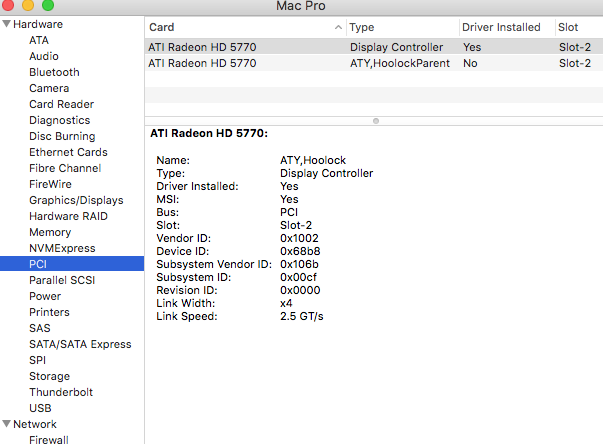
Task: Open Parallel SCSI information
Action: [62, 280]
